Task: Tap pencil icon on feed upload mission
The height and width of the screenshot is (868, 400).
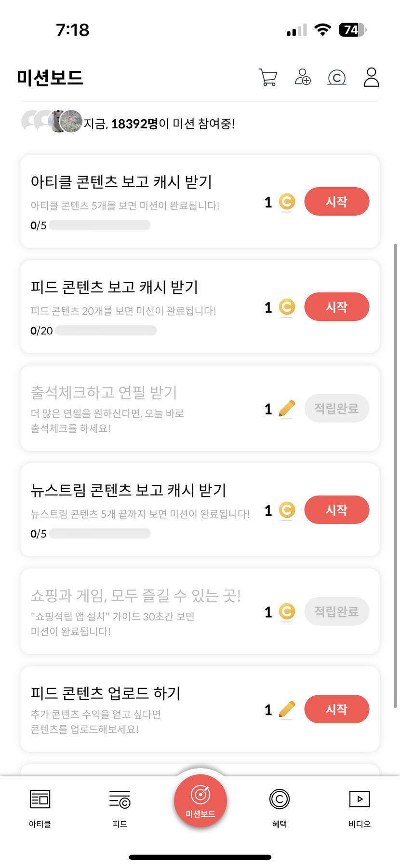Action: tap(287, 709)
